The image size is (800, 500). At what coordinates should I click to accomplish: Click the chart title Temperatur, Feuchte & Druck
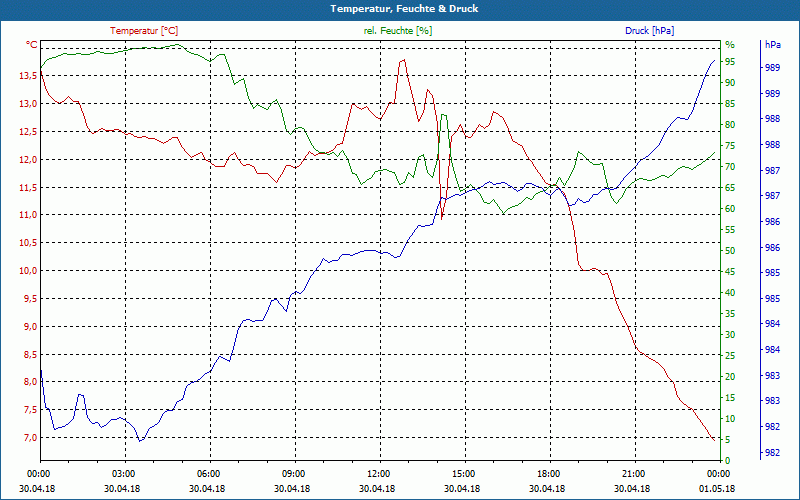404,9
